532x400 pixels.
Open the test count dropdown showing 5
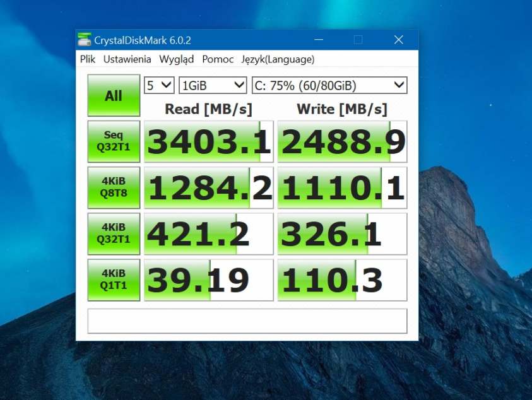158,85
